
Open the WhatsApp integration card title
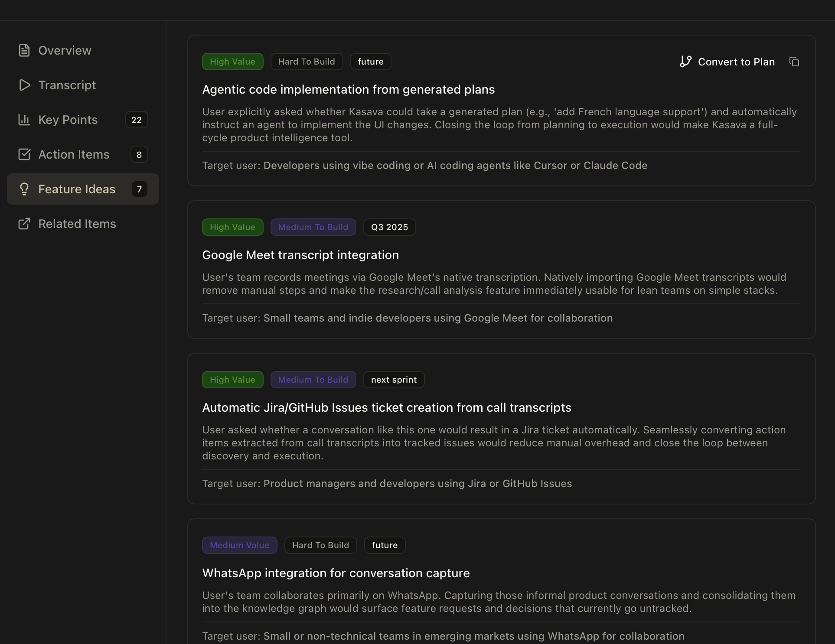point(336,573)
